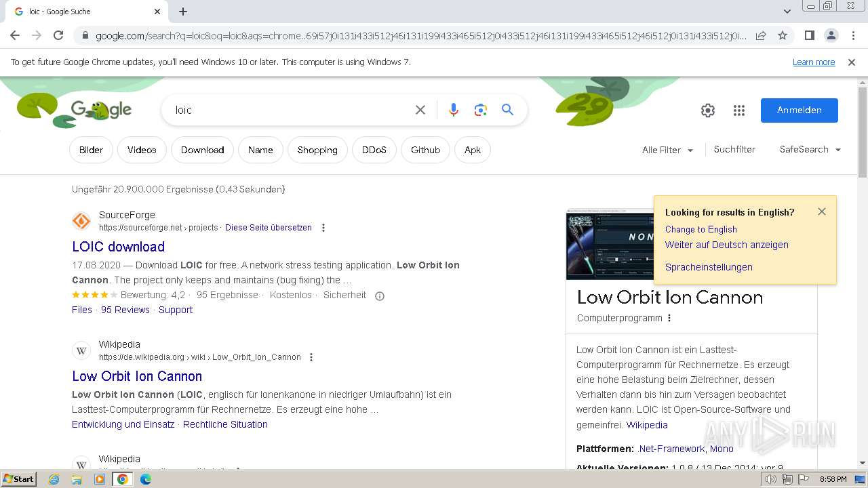Viewport: 868px width, 488px height.
Task: Click the Anmelden sign-in button
Action: tap(800, 110)
